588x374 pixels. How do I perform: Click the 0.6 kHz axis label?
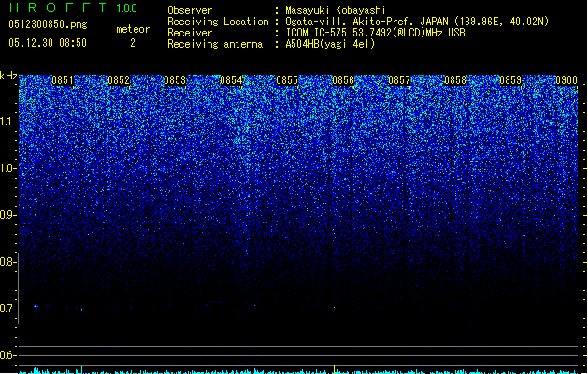(x=8, y=355)
